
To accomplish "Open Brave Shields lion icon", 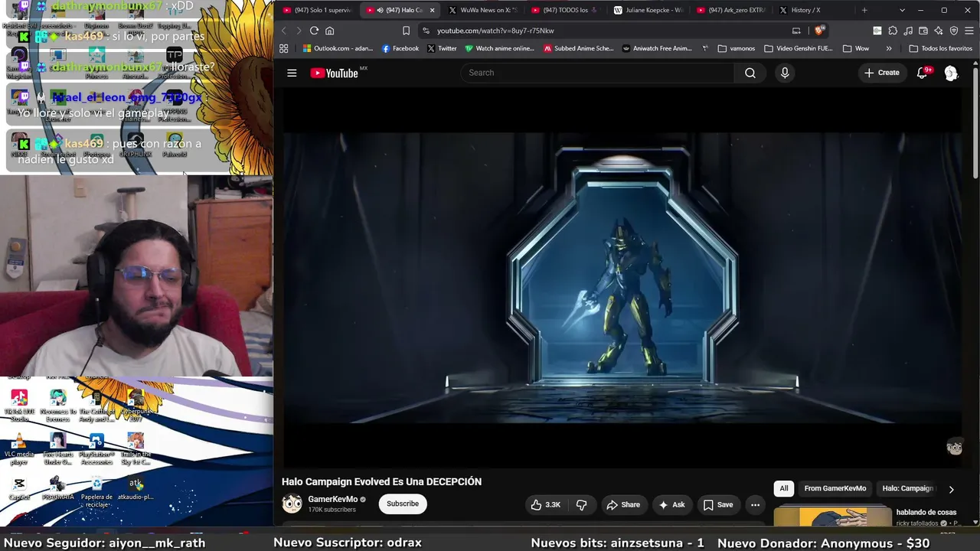I will click(819, 31).
